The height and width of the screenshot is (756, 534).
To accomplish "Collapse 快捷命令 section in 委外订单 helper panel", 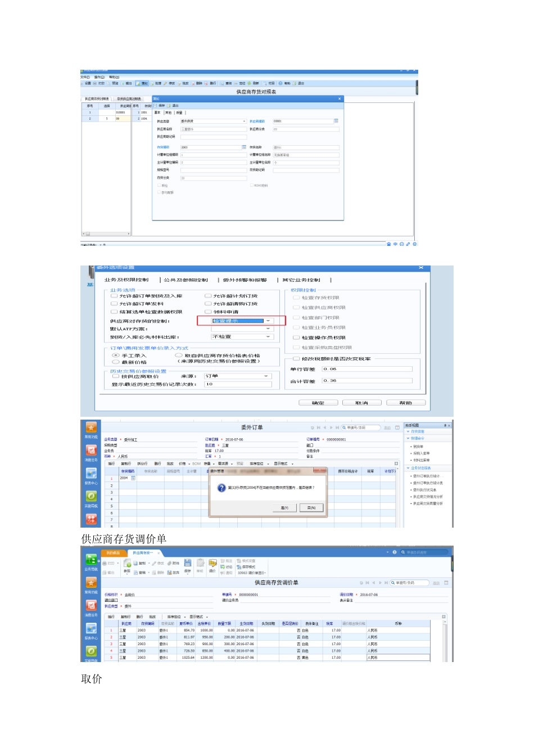I will 408,438.
